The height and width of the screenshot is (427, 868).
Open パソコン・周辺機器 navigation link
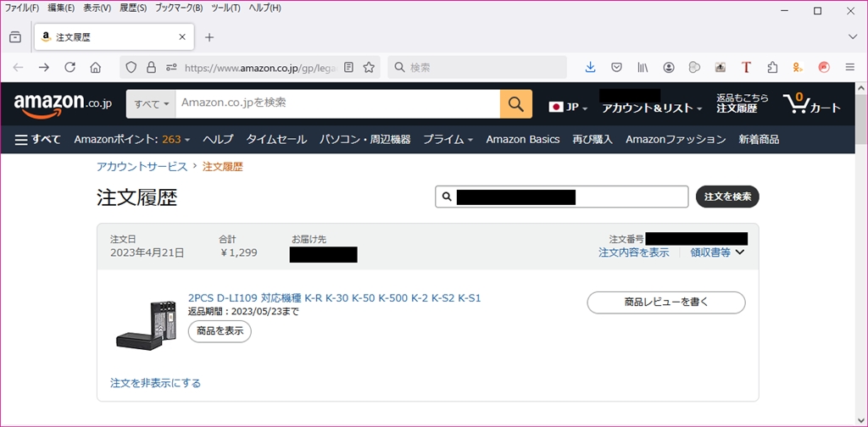pyautogui.click(x=364, y=140)
